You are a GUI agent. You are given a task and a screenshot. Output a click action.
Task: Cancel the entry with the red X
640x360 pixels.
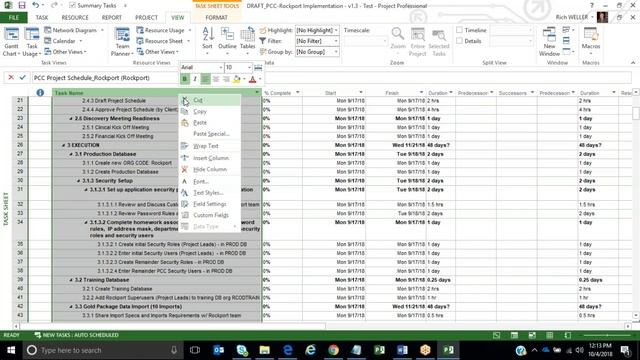[11, 78]
